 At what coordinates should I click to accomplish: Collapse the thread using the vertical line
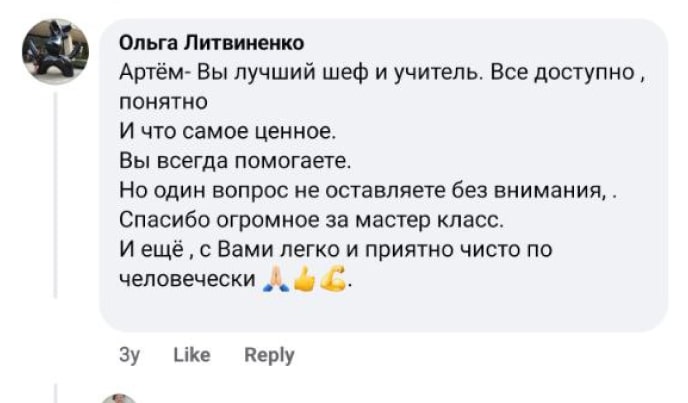click(x=55, y=200)
